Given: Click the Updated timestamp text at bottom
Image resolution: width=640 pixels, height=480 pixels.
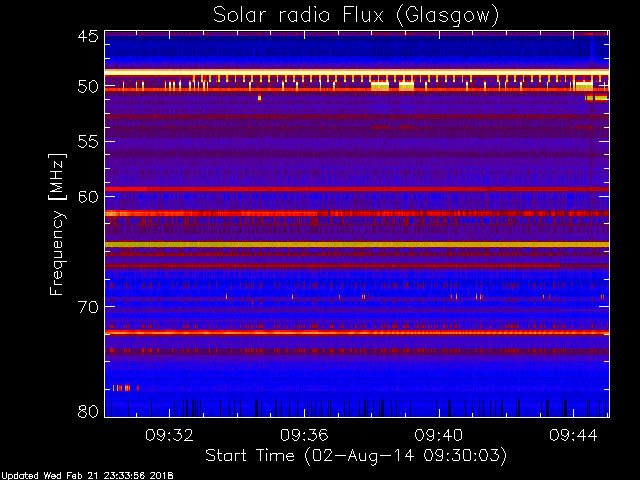Looking at the screenshot, I should click(87, 476).
